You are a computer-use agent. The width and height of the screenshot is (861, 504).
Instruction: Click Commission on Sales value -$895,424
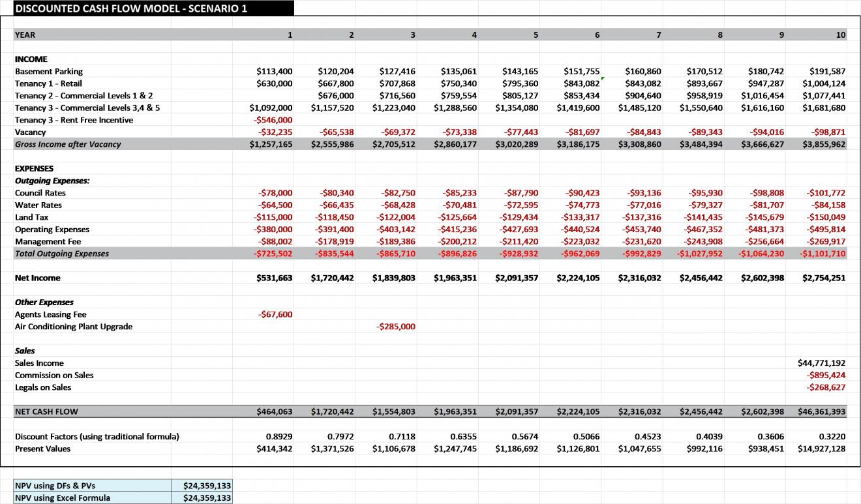826,375
